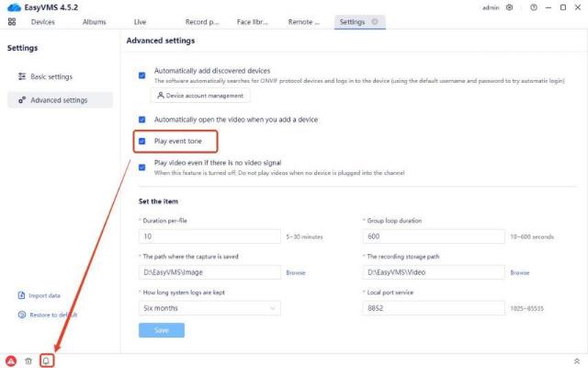Open the grid menu icon beside Devices
The width and height of the screenshot is (588, 368).
click(12, 21)
